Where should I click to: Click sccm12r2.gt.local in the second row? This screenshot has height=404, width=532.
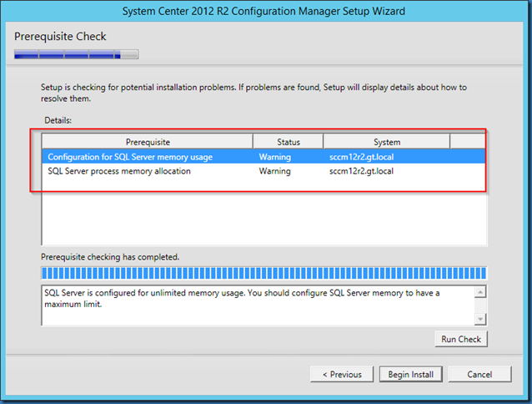[x=361, y=171]
